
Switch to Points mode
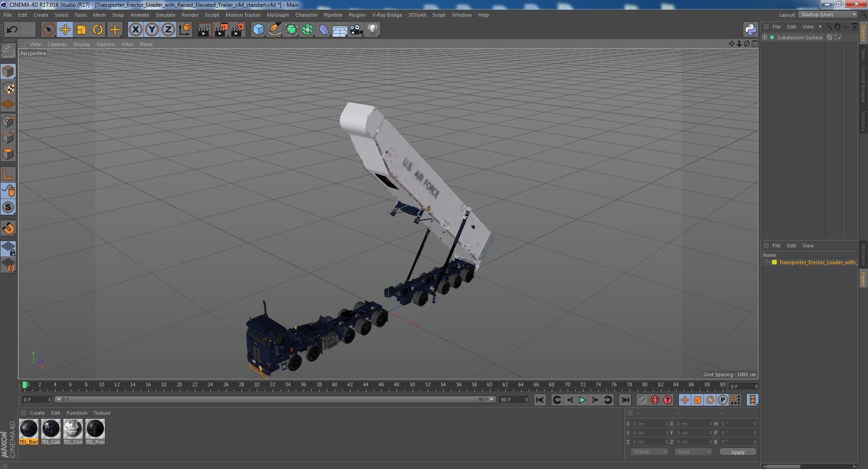click(x=8, y=121)
